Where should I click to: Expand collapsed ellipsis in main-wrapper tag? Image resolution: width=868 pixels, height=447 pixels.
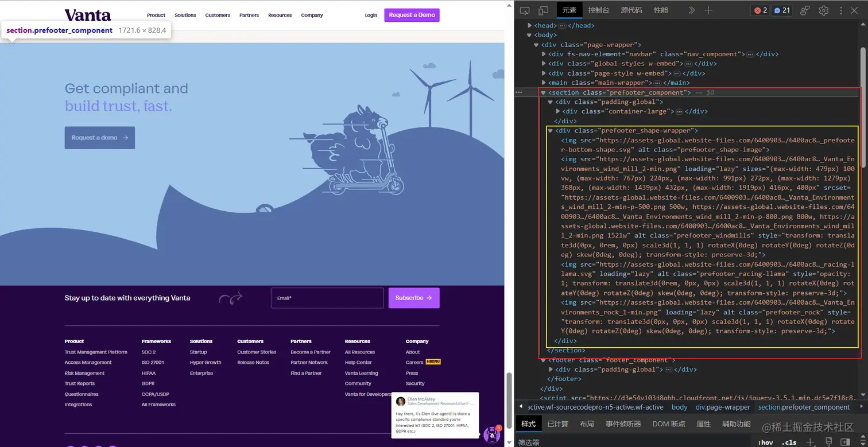tap(657, 83)
